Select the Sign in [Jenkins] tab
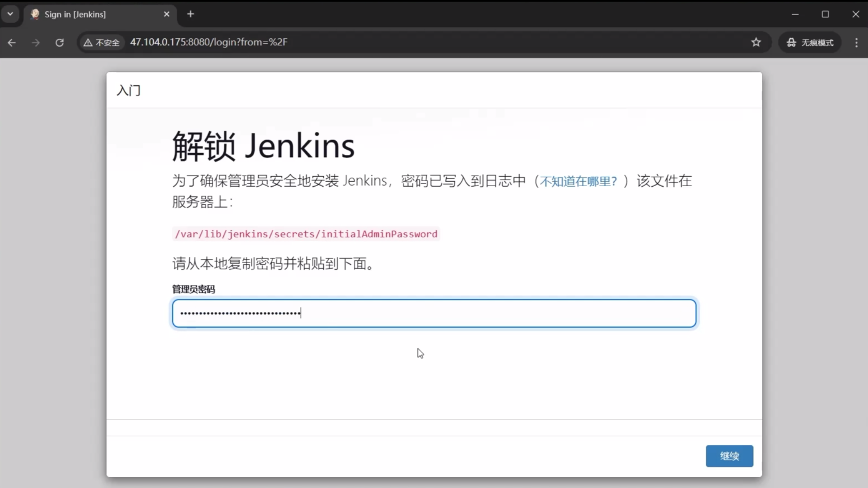 pyautogui.click(x=100, y=15)
